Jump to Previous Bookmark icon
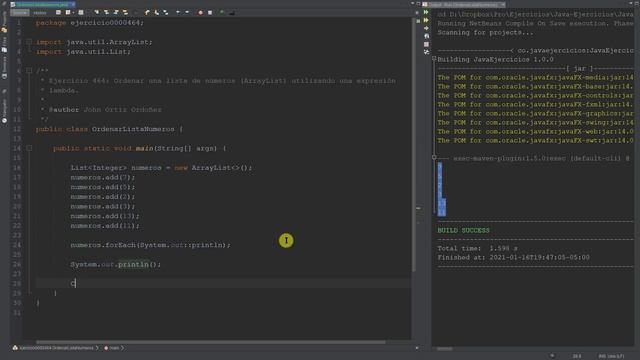640x360 pixels. (147, 13)
